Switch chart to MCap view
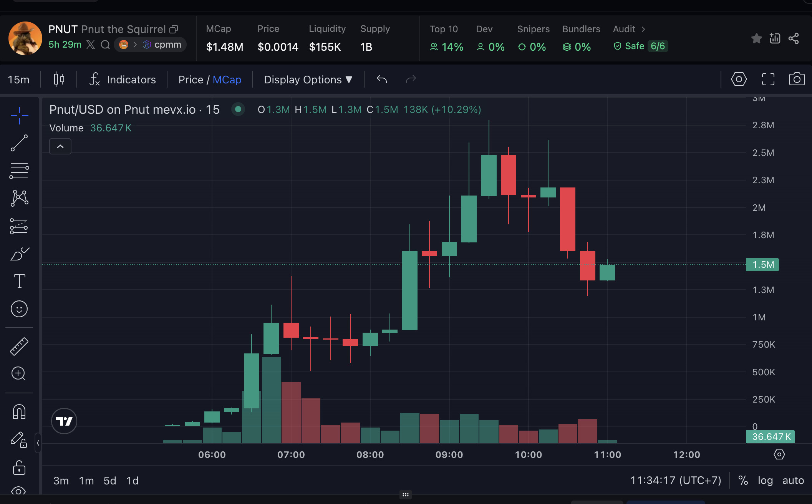Screen dimensions: 812x504 (227, 80)
